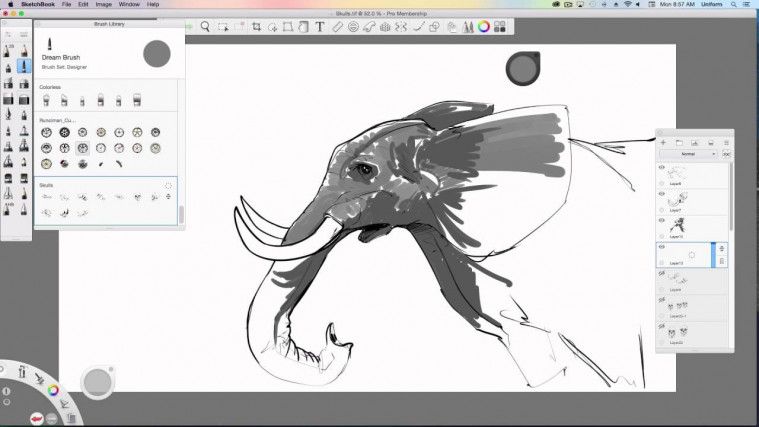Open the Normal blend mode dropdown
The height and width of the screenshot is (427, 759).
tap(689, 154)
